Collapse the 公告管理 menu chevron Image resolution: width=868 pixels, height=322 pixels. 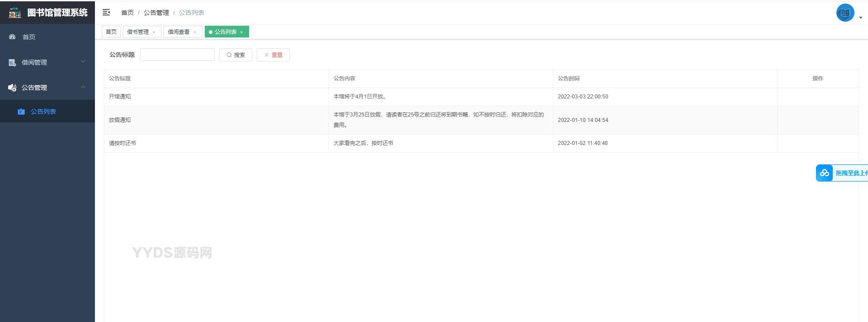83,87
